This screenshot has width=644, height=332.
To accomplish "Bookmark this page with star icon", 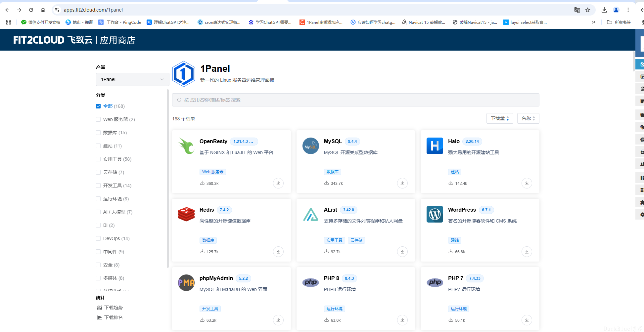I will (588, 10).
